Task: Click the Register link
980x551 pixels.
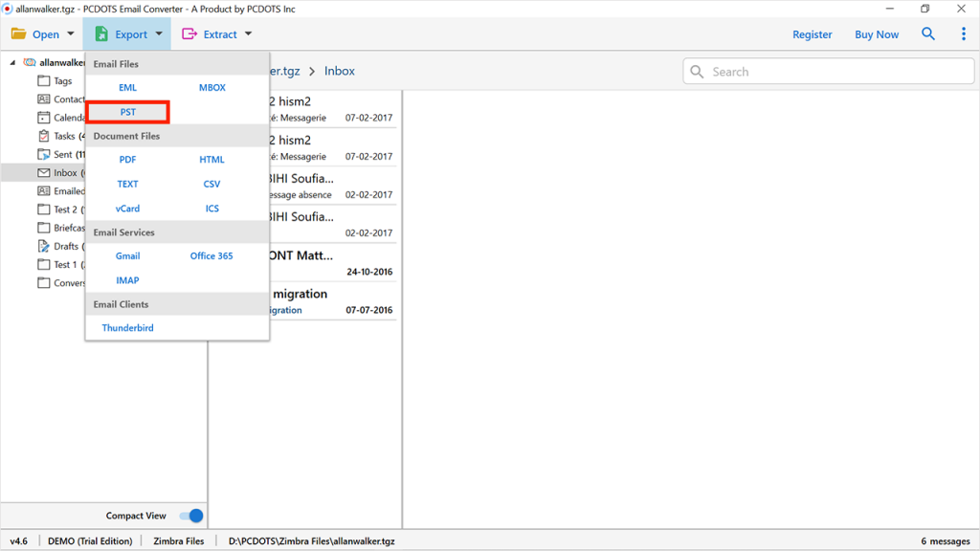Action: coord(812,34)
